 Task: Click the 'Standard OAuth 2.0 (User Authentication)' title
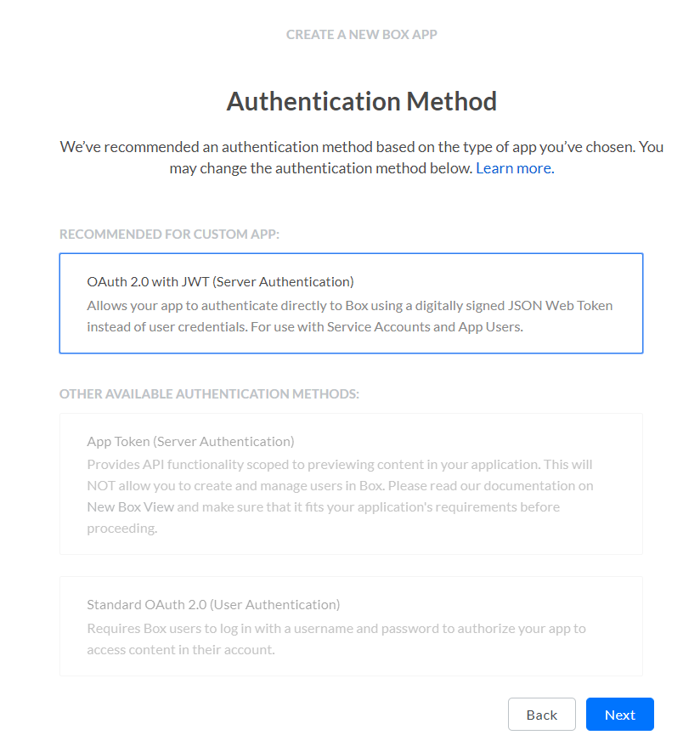[213, 605]
